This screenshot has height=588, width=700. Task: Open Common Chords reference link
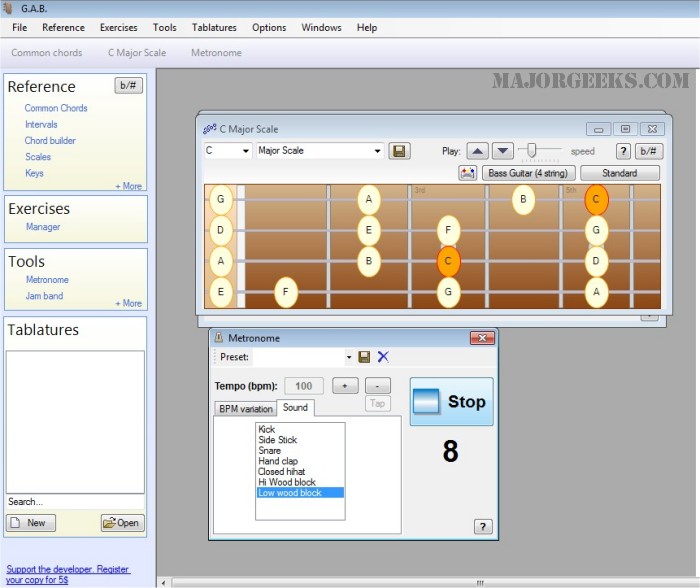(56, 108)
